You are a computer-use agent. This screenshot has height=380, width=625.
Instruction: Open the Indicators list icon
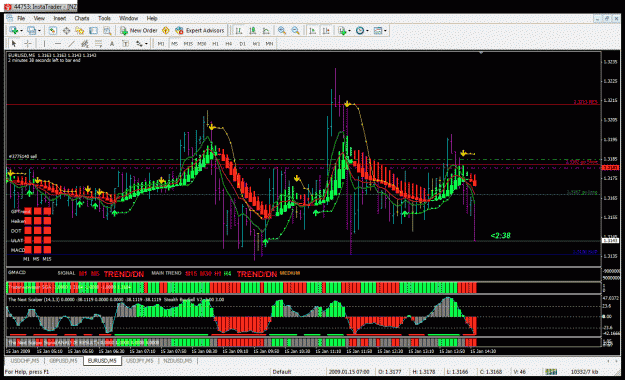(342, 30)
